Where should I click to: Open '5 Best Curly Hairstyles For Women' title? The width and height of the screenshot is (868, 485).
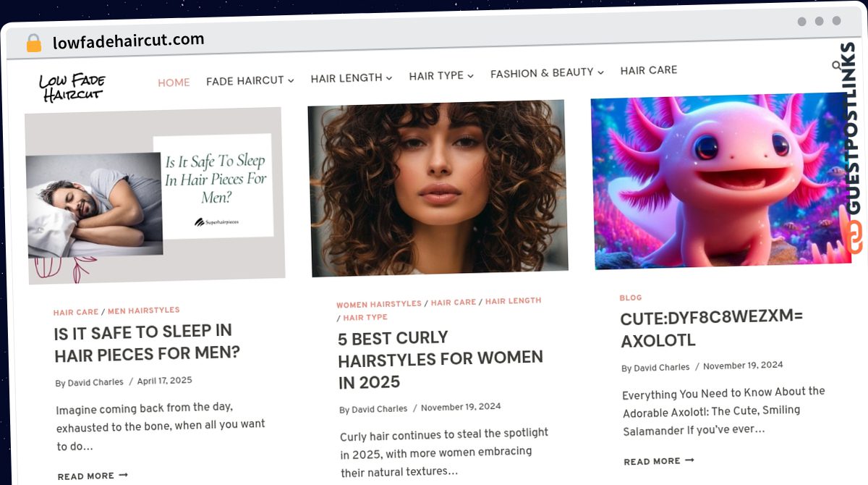pyautogui.click(x=440, y=359)
